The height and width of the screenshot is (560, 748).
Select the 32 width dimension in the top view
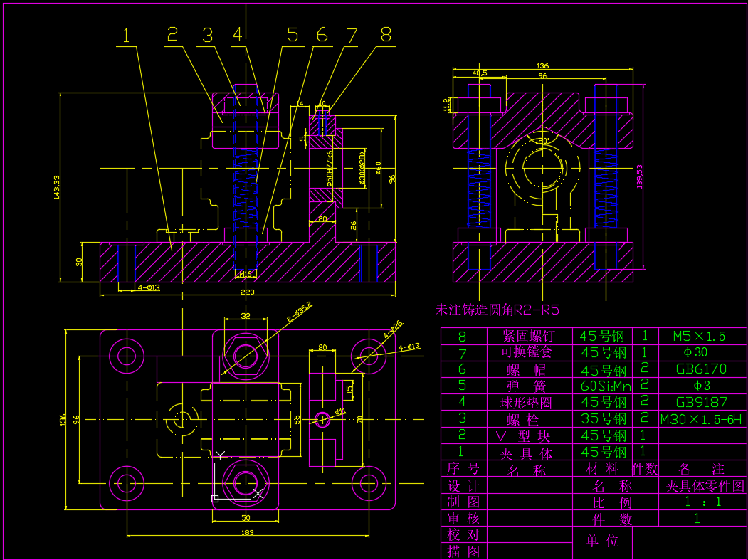tap(246, 316)
